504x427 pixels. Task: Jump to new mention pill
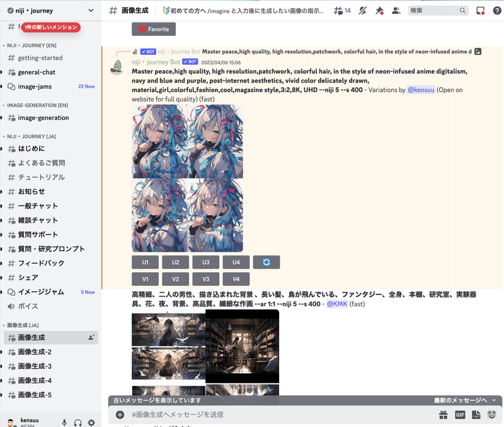51,27
